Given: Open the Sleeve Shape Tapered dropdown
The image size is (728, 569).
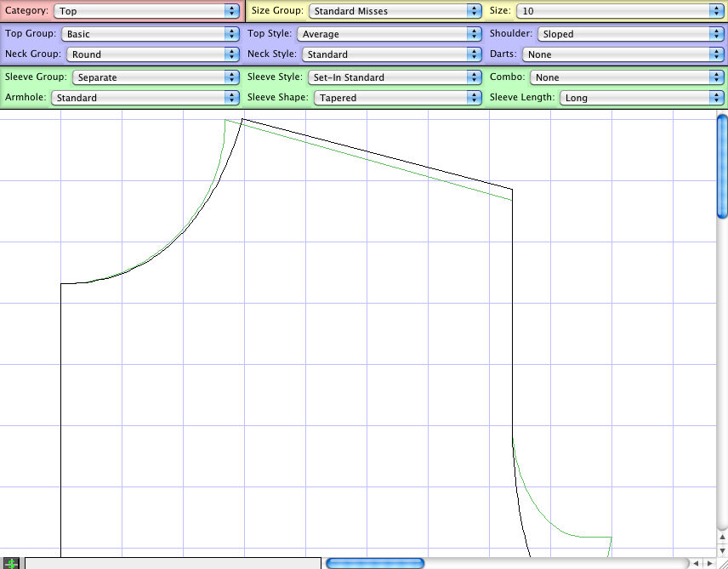Looking at the screenshot, I should click(398, 98).
